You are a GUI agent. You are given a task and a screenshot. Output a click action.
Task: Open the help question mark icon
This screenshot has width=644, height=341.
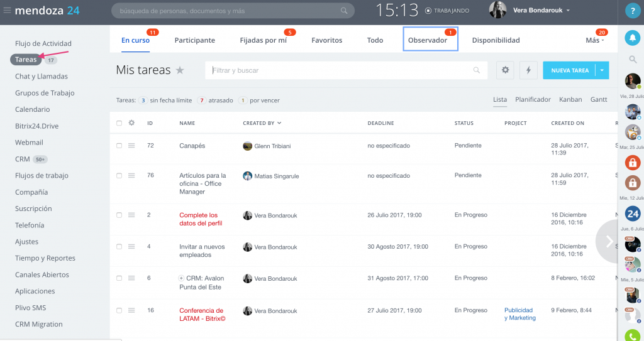[x=633, y=11]
